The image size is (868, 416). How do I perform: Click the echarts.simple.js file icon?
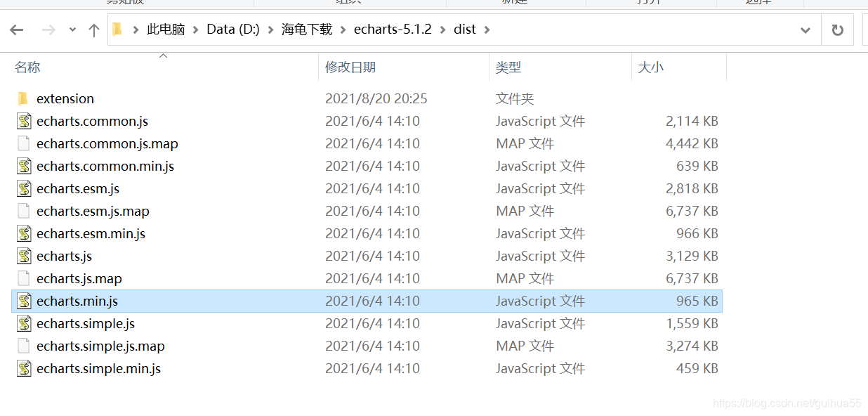tap(25, 323)
